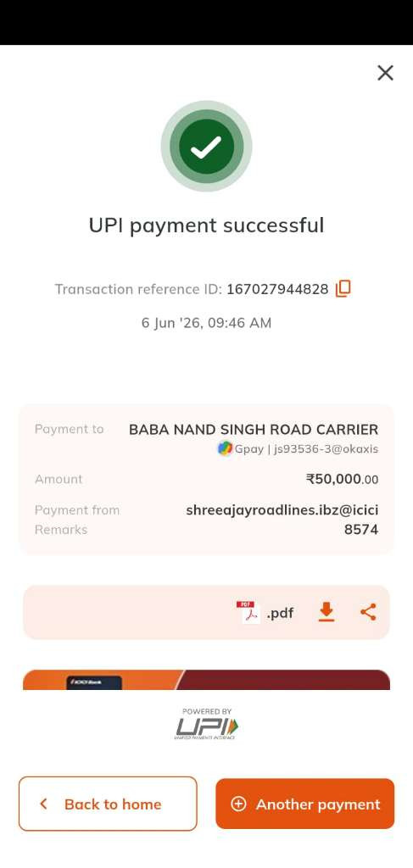Tap the back chevron on Back to home
The image size is (413, 868).
43,804
